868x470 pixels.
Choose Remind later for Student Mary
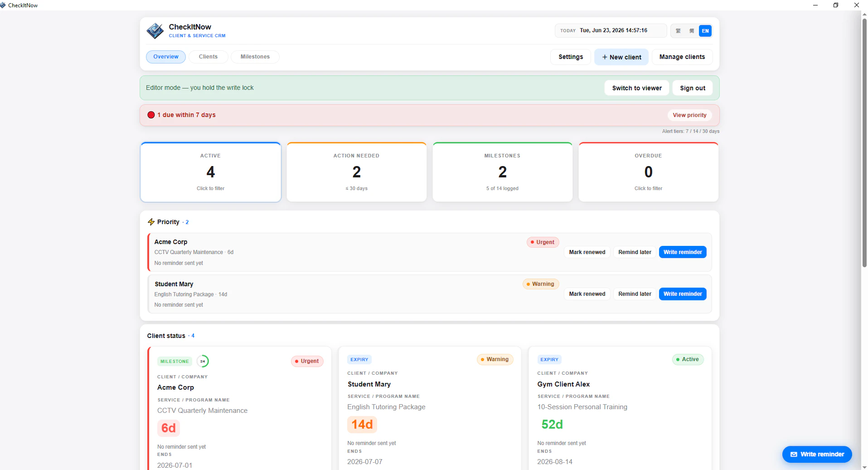click(635, 294)
